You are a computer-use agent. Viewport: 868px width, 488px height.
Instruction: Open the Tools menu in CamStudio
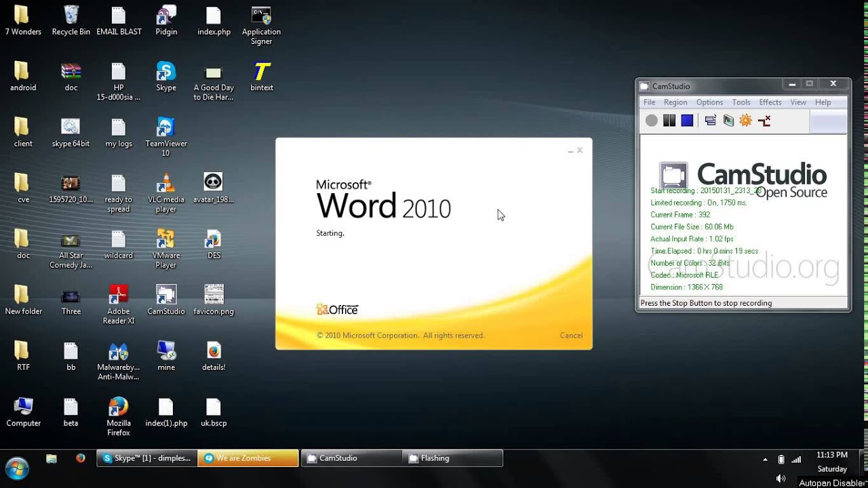point(741,102)
